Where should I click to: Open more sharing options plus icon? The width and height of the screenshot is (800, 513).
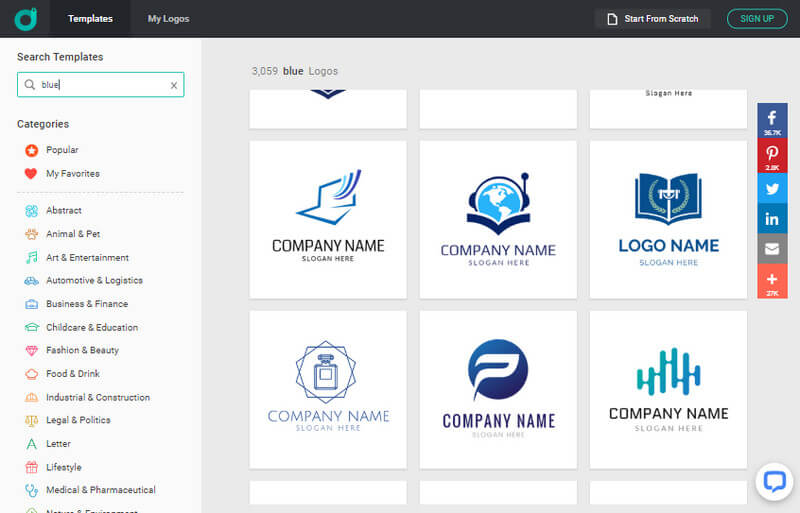[772, 280]
